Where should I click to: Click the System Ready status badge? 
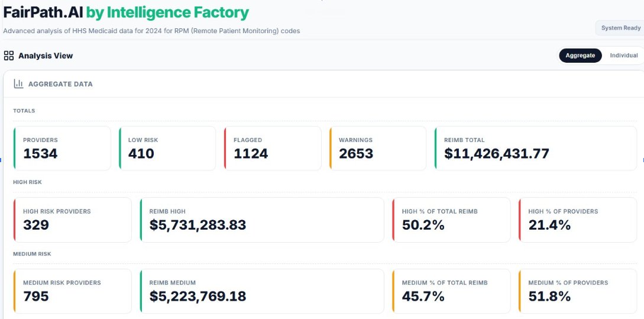[x=620, y=28]
